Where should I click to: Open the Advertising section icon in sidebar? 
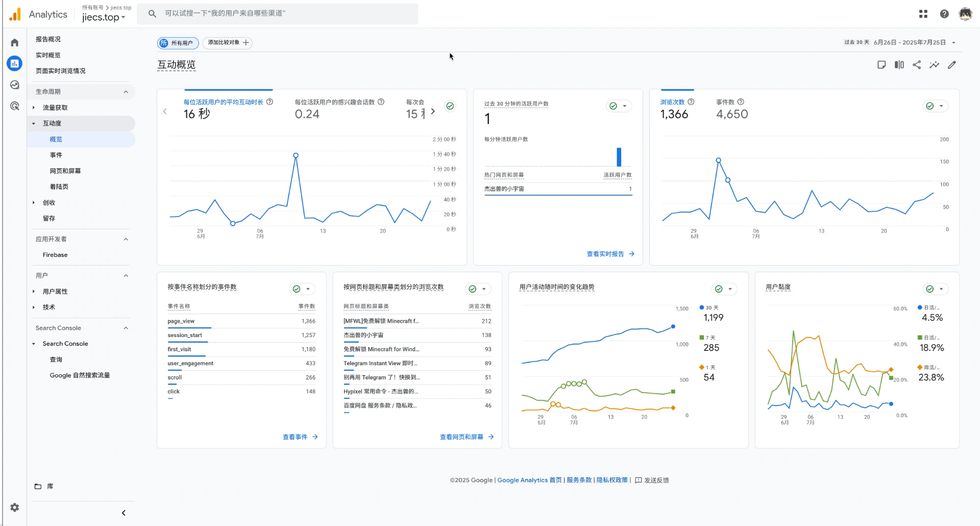coord(14,106)
